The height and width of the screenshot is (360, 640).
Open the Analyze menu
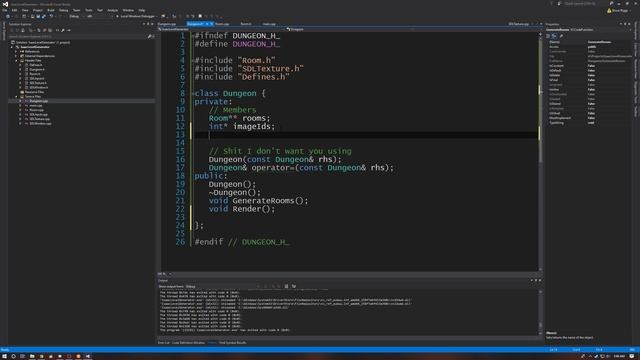point(112,10)
